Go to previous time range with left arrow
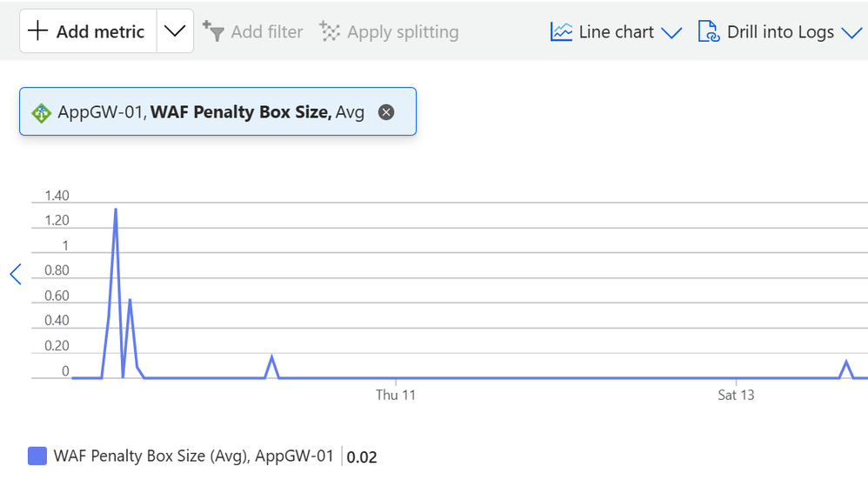This screenshot has width=868, height=493. point(15,275)
